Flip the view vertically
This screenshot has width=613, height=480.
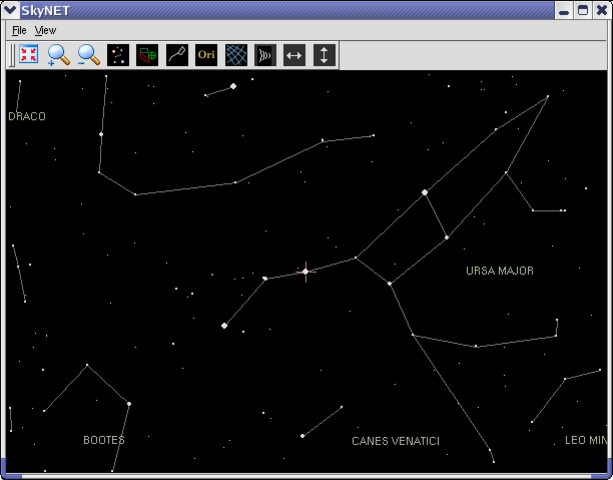(324, 55)
